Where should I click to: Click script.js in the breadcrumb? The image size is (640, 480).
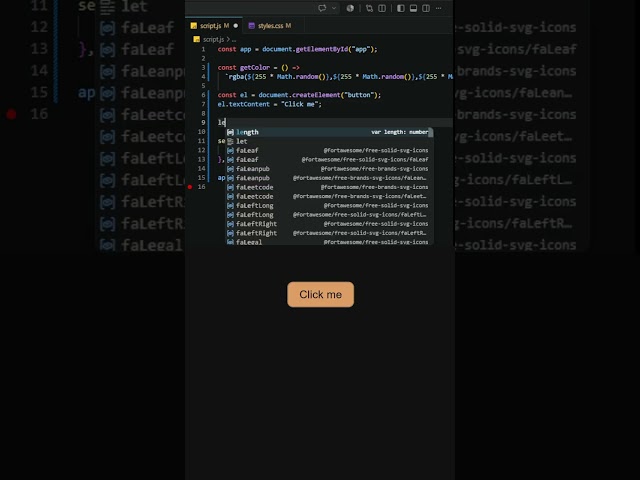click(x=213, y=40)
